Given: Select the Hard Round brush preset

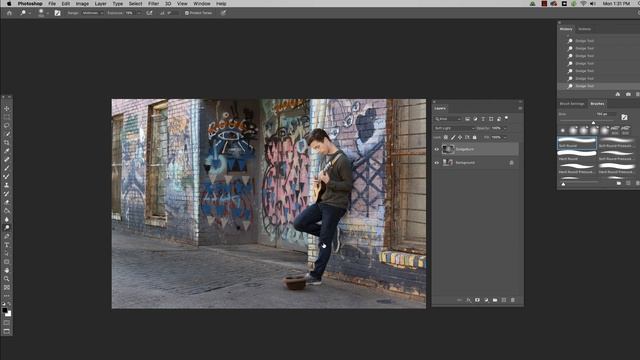Looking at the screenshot, I should (x=577, y=156).
